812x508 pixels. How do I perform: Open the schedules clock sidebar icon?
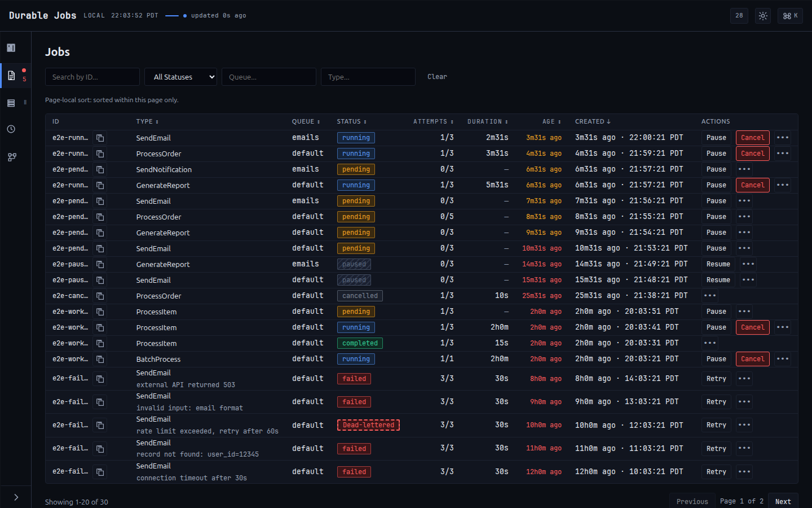point(11,129)
